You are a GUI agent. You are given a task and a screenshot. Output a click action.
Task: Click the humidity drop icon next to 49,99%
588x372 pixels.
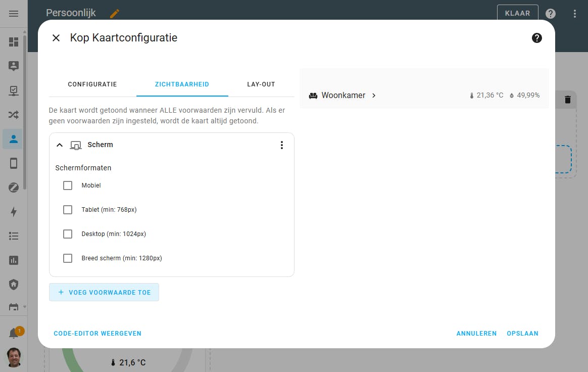512,96
